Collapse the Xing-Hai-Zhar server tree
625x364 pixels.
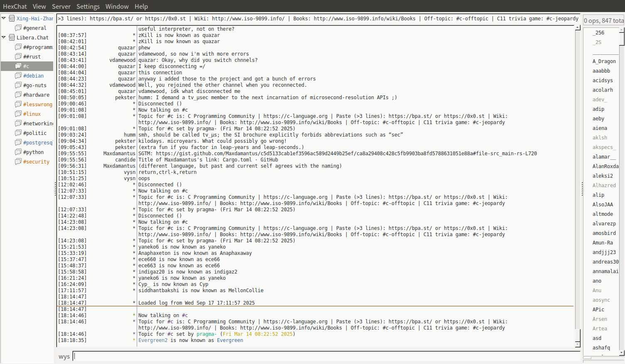(x=4, y=18)
